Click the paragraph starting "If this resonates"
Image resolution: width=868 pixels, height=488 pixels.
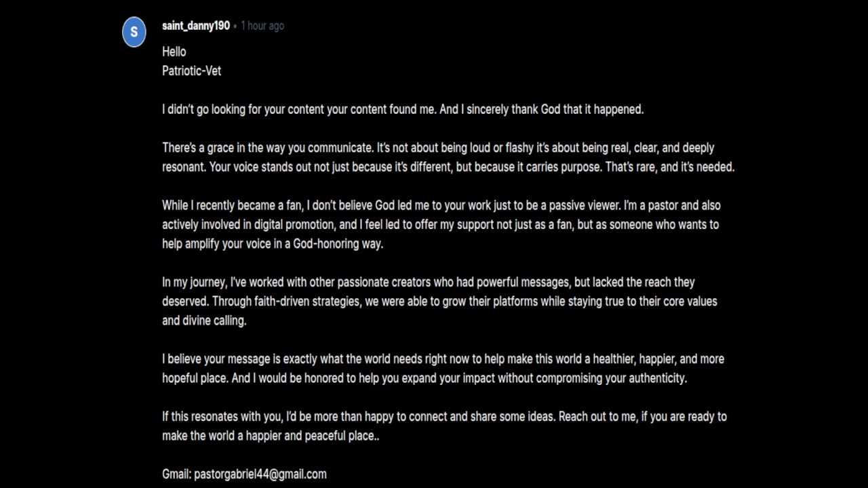(443, 417)
